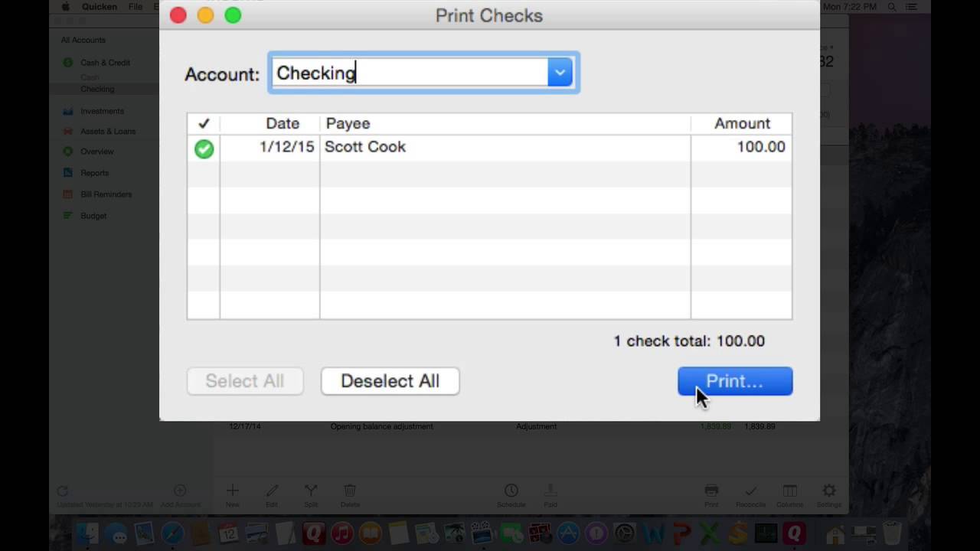Image resolution: width=980 pixels, height=551 pixels.
Task: Open the Account dropdown arrow
Action: pyautogui.click(x=560, y=73)
